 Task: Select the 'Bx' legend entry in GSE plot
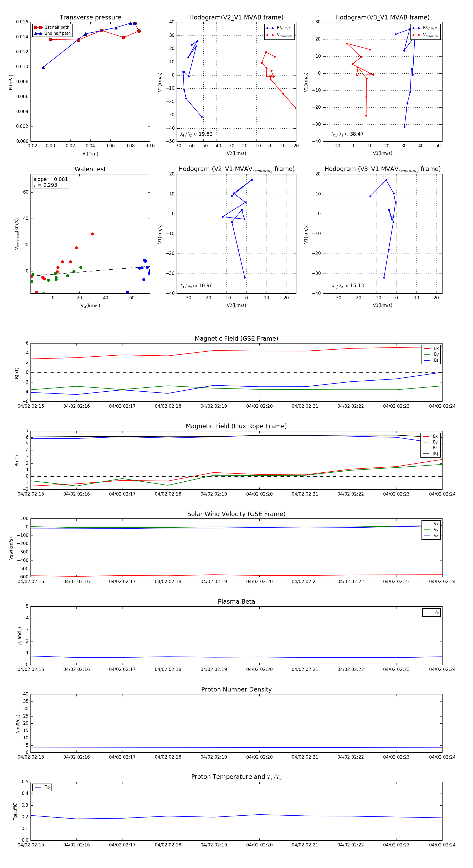(431, 349)
